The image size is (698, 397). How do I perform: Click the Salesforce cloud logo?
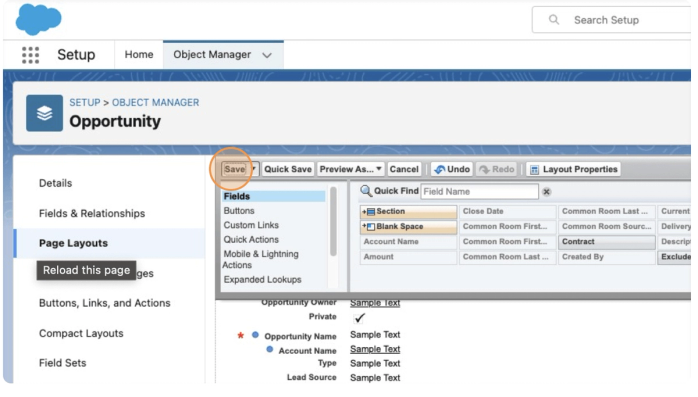38,19
